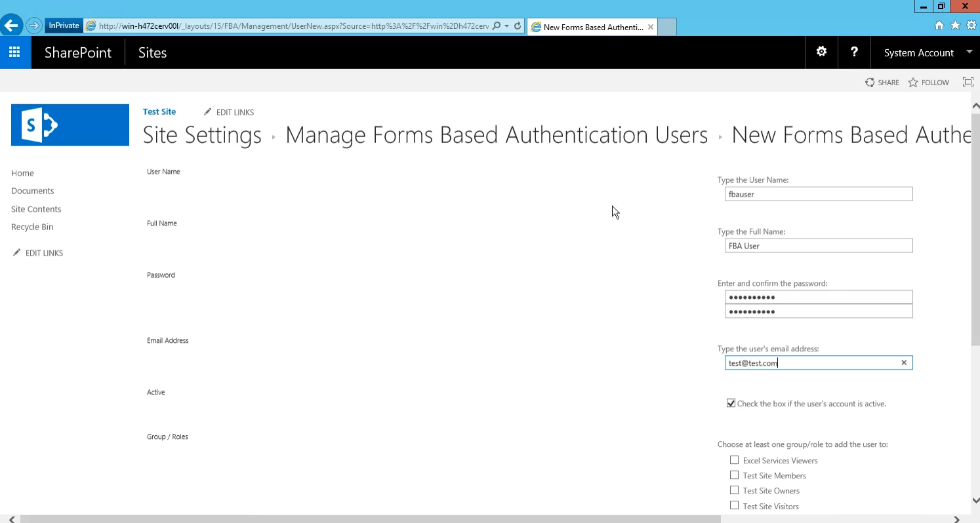Uncheck the user's account is active checkbox
This screenshot has height=523, width=980.
click(731, 402)
